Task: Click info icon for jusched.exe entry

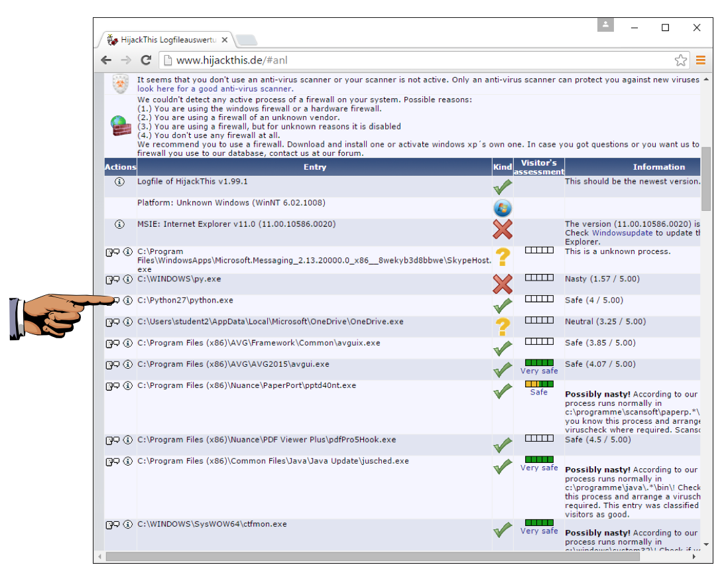Action: 128,461
